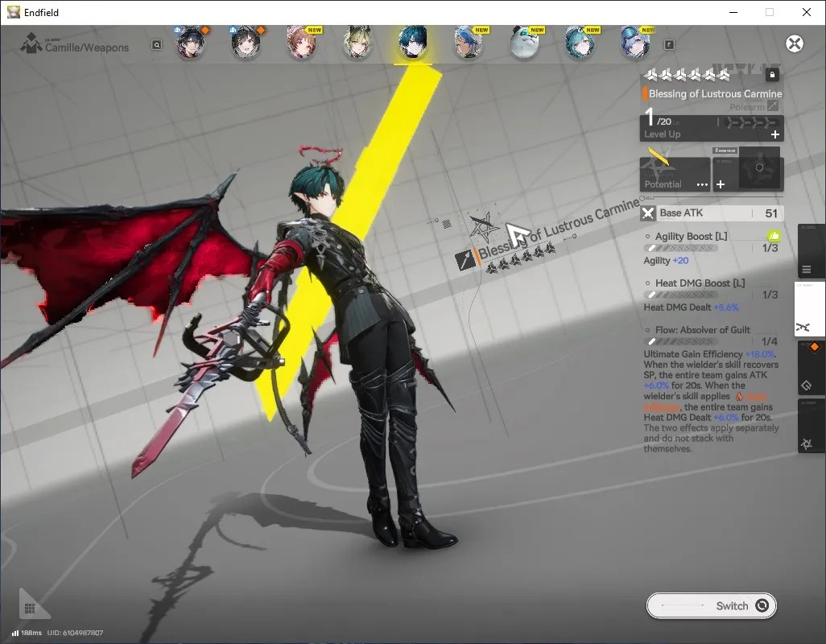Select the first dark-haired operator portrait
Viewport: 826px width, 644px height.
[x=190, y=43]
